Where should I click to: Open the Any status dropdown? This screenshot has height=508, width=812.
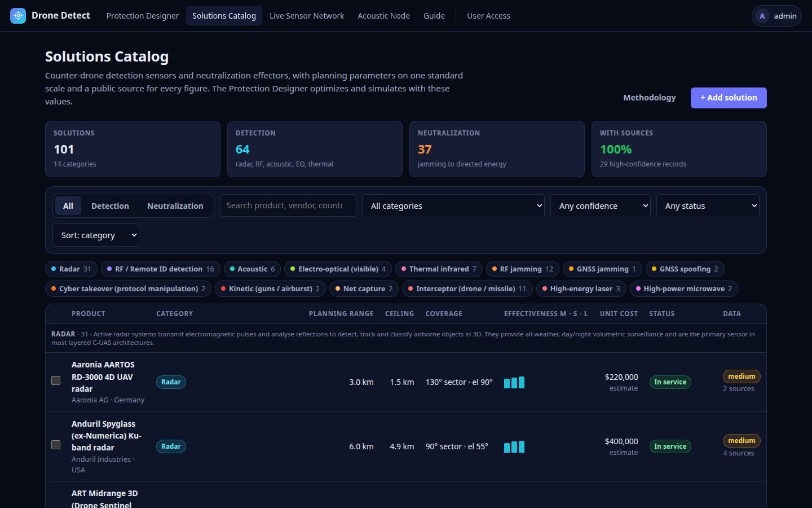pos(708,206)
